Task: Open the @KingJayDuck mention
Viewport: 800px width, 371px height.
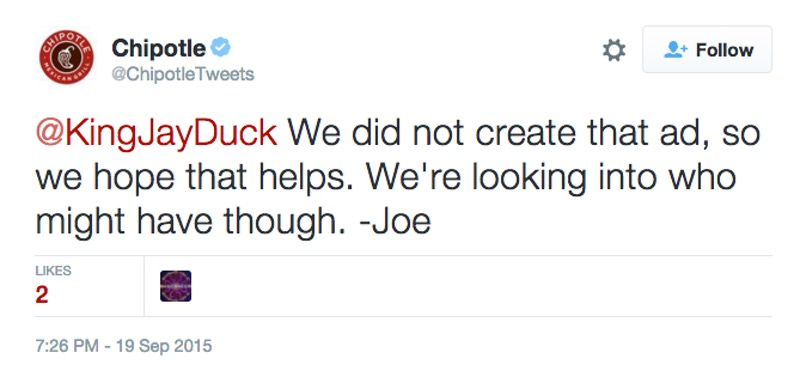Action: tap(156, 133)
